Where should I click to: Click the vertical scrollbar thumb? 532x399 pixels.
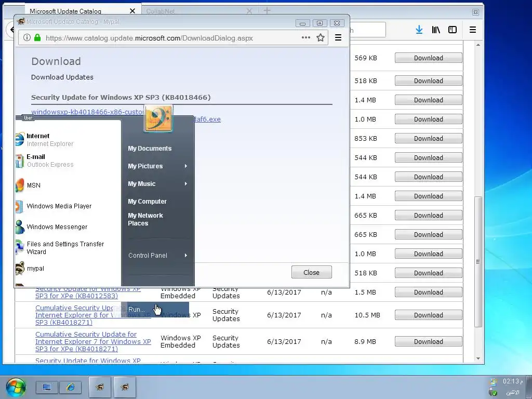click(x=478, y=262)
